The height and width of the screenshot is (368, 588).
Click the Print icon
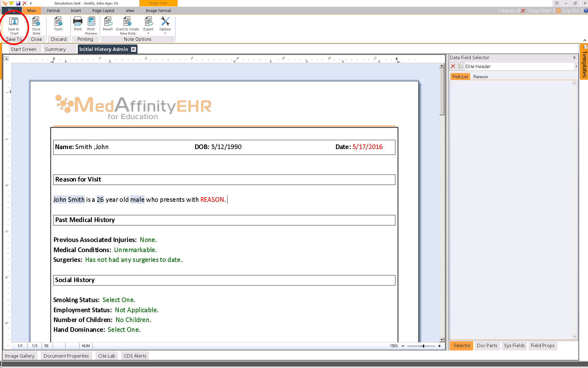(78, 24)
